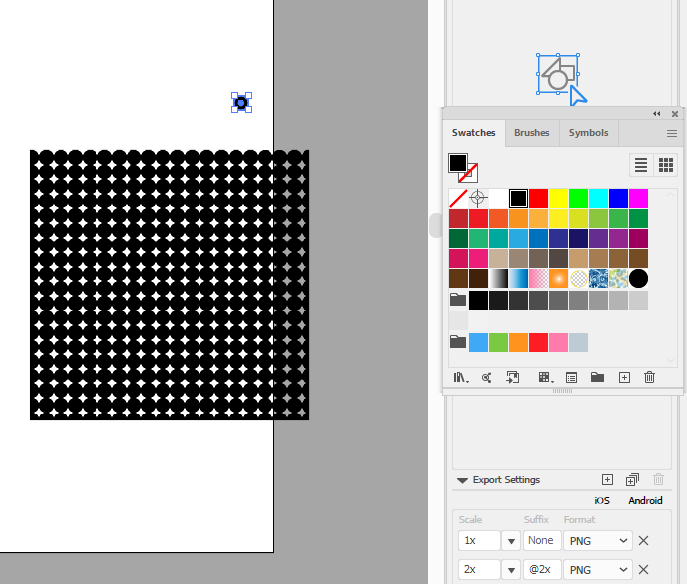Select the grays color group folder
687x584 pixels.
[x=458, y=300]
